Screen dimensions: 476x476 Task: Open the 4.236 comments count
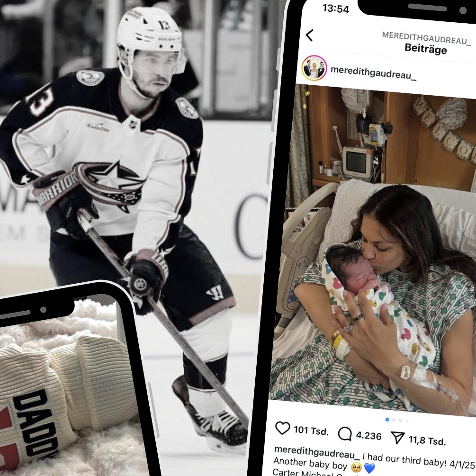368,436
